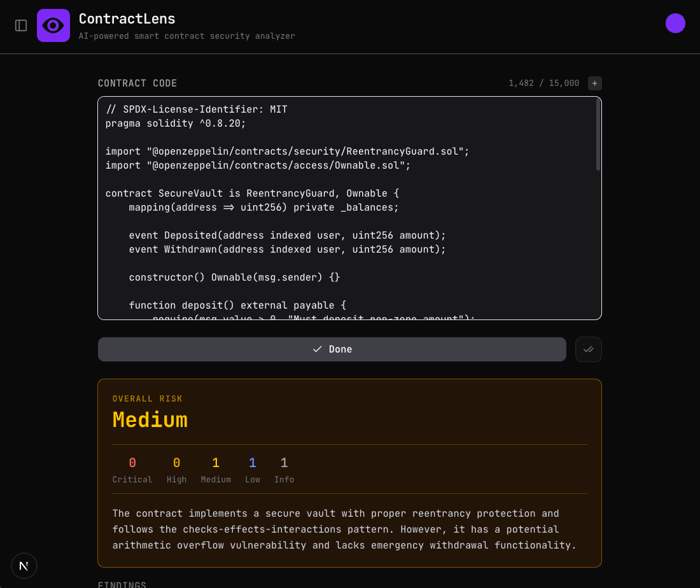700x588 pixels.
Task: Select the High severity counter
Action: pos(176,470)
